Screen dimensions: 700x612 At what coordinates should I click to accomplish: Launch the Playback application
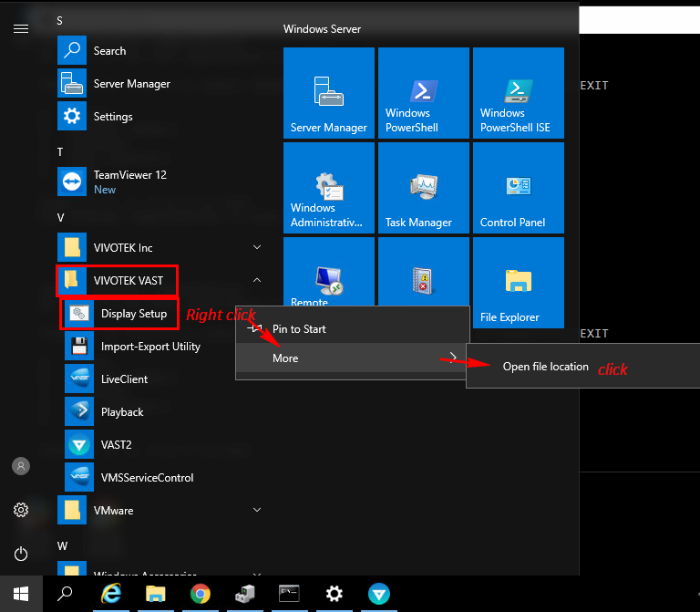point(121,412)
